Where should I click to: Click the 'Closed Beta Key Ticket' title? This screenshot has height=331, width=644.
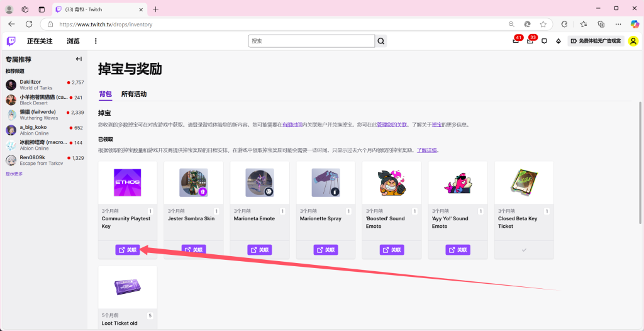518,222
